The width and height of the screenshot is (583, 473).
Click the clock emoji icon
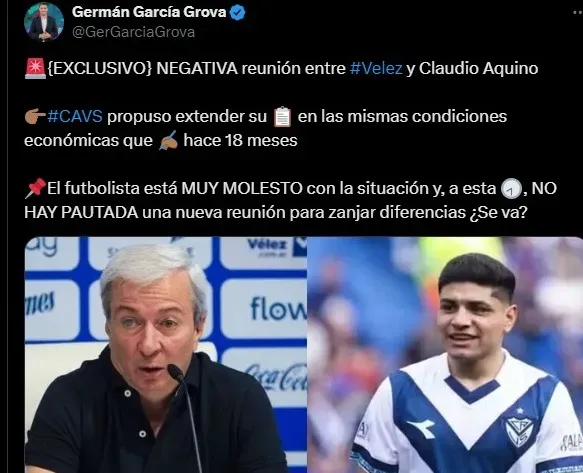pyautogui.click(x=511, y=189)
